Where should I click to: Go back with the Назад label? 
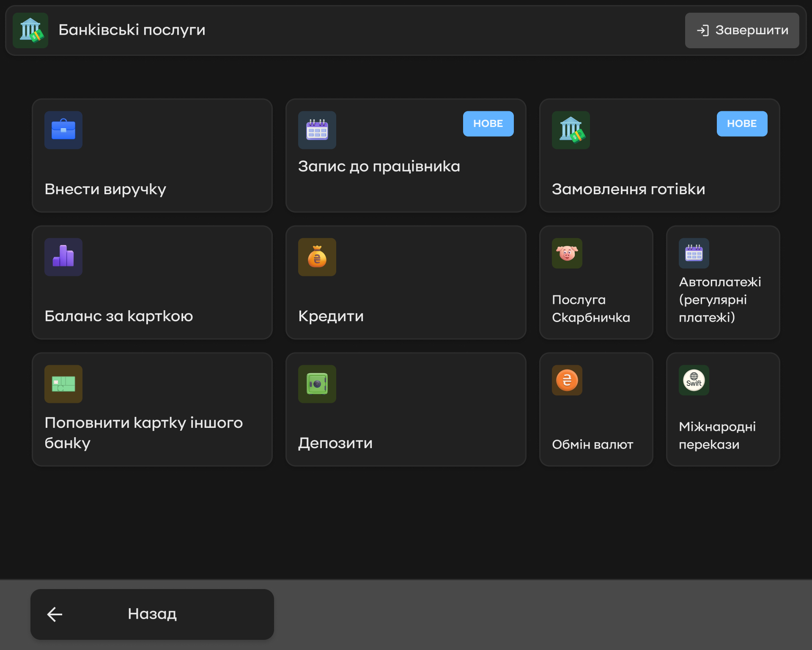pyautogui.click(x=152, y=614)
